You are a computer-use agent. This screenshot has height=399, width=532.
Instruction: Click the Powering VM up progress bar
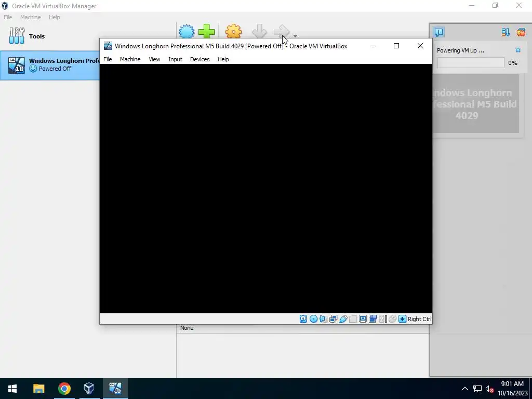coord(471,63)
